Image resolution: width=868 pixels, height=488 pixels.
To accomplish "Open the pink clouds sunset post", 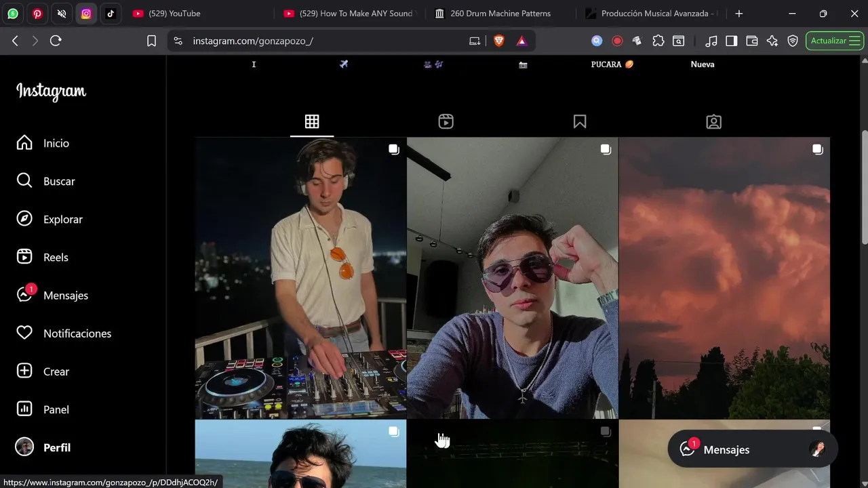I will [x=724, y=278].
